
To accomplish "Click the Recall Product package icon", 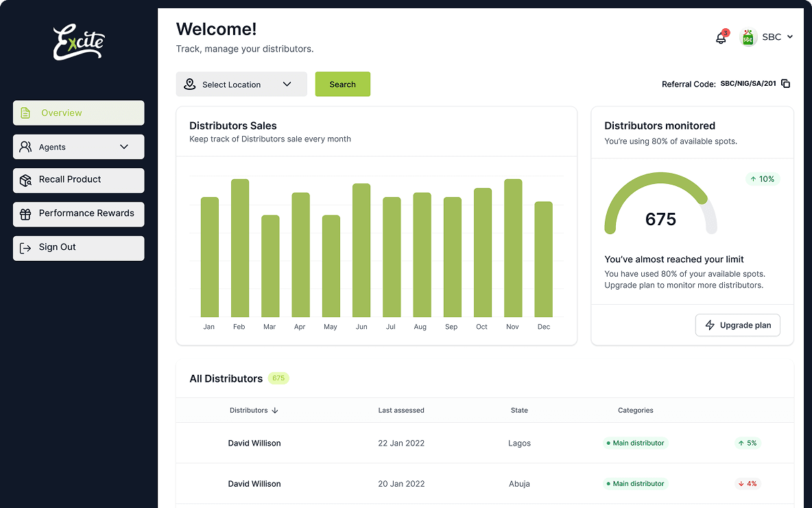I will click(26, 180).
